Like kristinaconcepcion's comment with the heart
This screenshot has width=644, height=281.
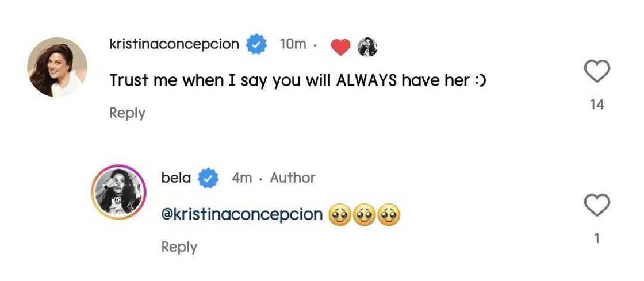pyautogui.click(x=597, y=71)
